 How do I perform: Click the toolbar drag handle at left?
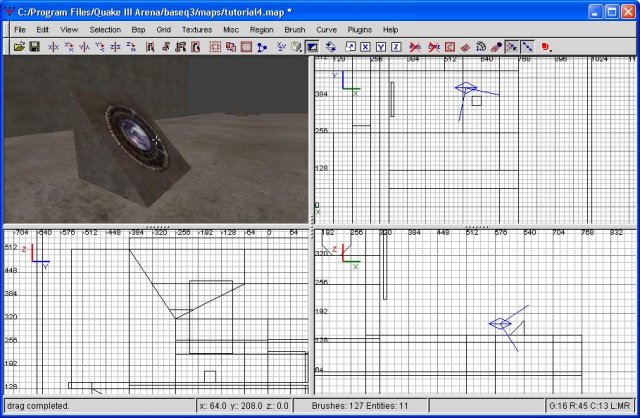6,47
